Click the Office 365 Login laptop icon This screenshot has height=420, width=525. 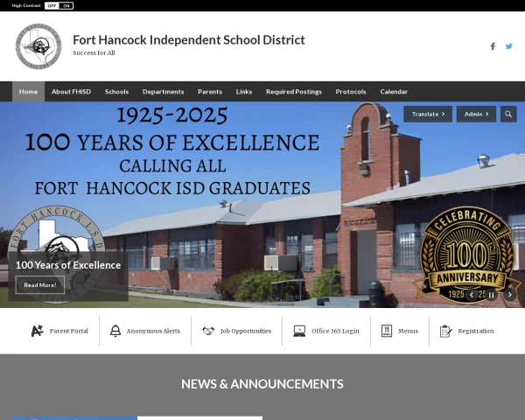coord(299,331)
